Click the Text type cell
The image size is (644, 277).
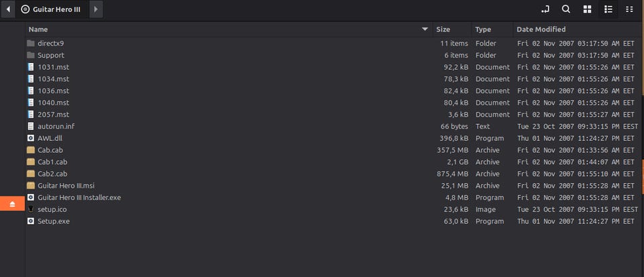482,126
